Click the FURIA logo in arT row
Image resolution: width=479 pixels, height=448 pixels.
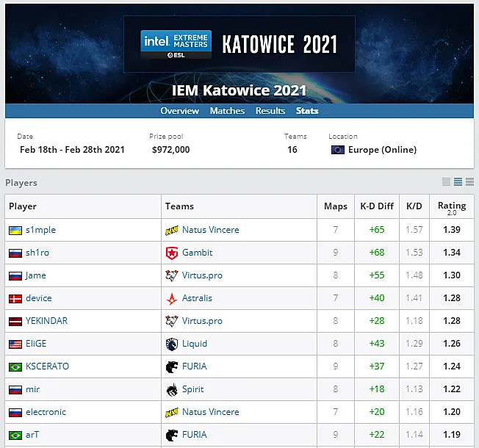pos(172,436)
